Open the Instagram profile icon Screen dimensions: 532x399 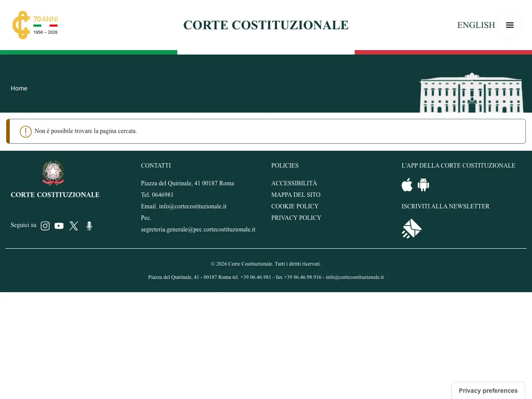(45, 226)
